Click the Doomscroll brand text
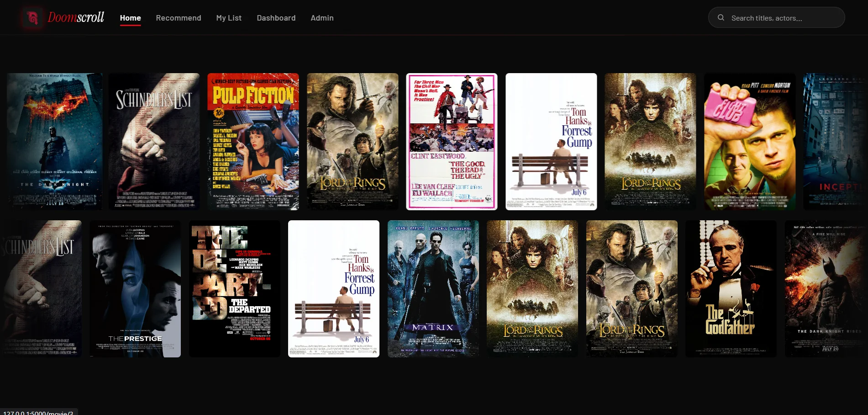 (x=76, y=17)
